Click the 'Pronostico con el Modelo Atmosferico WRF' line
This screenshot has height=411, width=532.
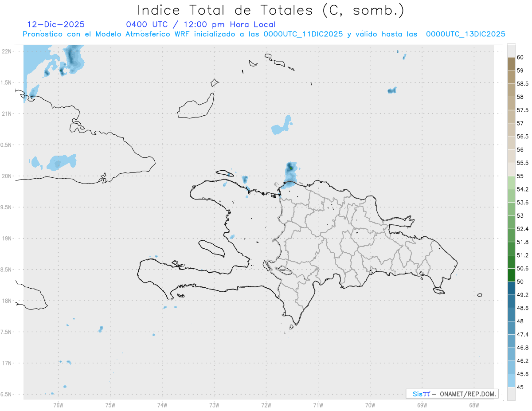coord(264,34)
